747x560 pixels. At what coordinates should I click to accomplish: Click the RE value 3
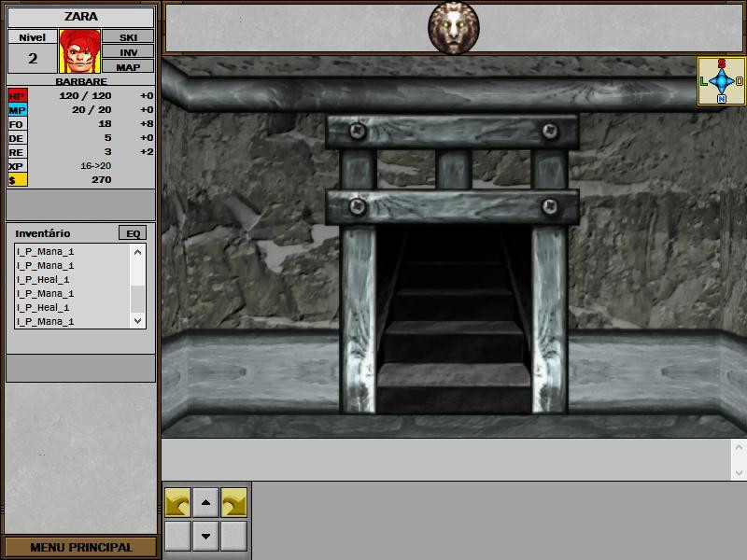tap(108, 151)
